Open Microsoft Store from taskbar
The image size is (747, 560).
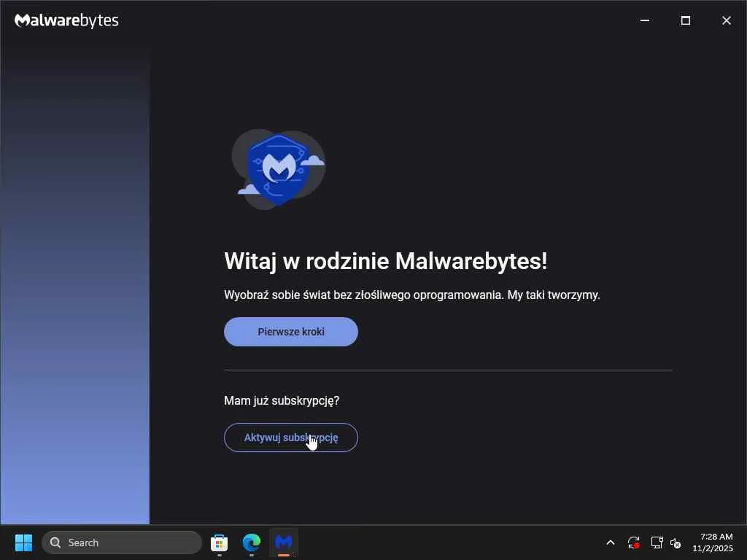(219, 542)
